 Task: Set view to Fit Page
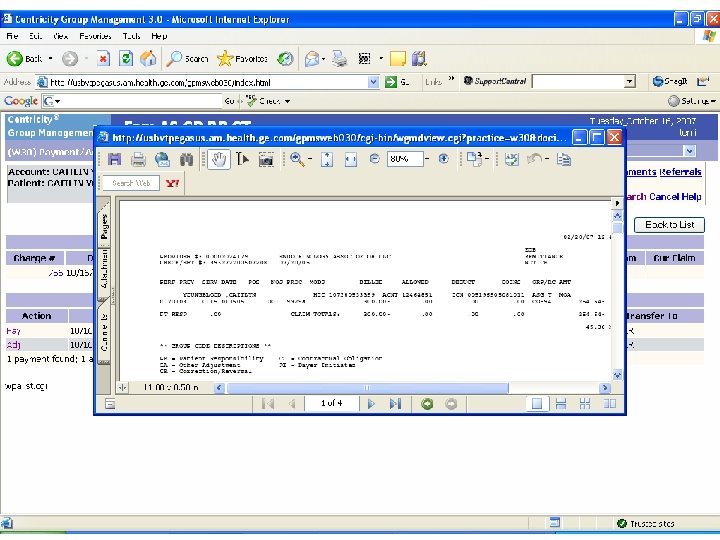click(x=327, y=159)
